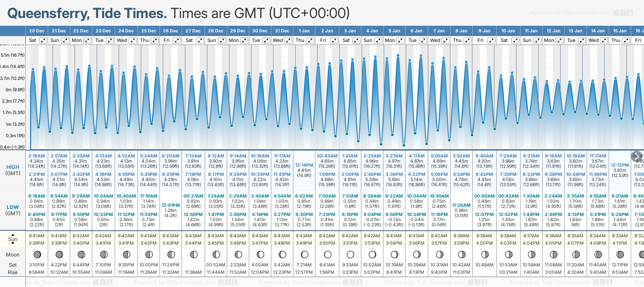This screenshot has height=287, width=644.
Task: Click the down arrow below Sun label
Action: coord(13,244)
